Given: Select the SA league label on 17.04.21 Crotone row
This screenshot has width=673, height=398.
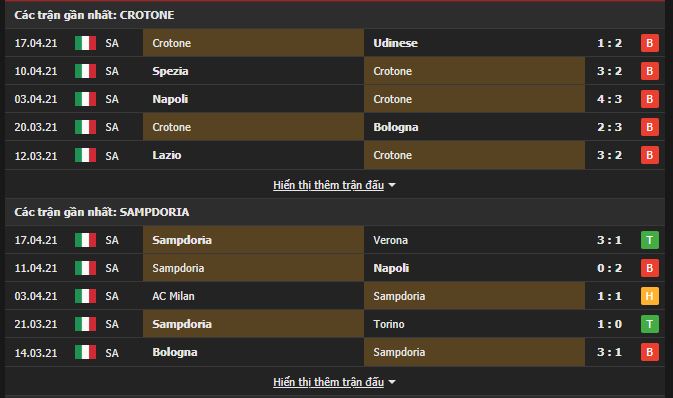Looking at the screenshot, I should click(112, 43).
